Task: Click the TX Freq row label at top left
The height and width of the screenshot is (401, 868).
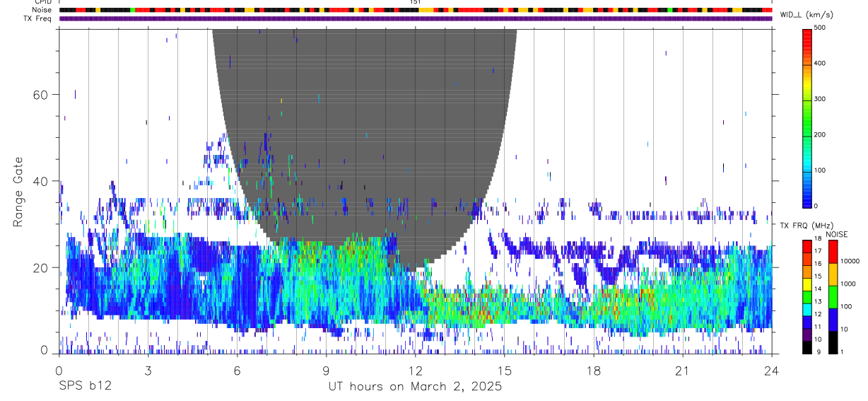Action: 37,18
